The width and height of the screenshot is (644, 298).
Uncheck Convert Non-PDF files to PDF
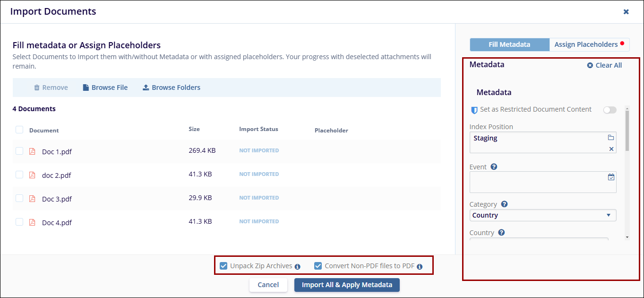[x=318, y=266]
